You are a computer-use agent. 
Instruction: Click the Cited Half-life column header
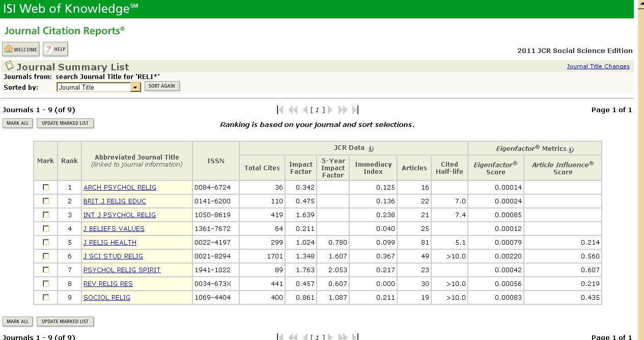click(x=450, y=168)
